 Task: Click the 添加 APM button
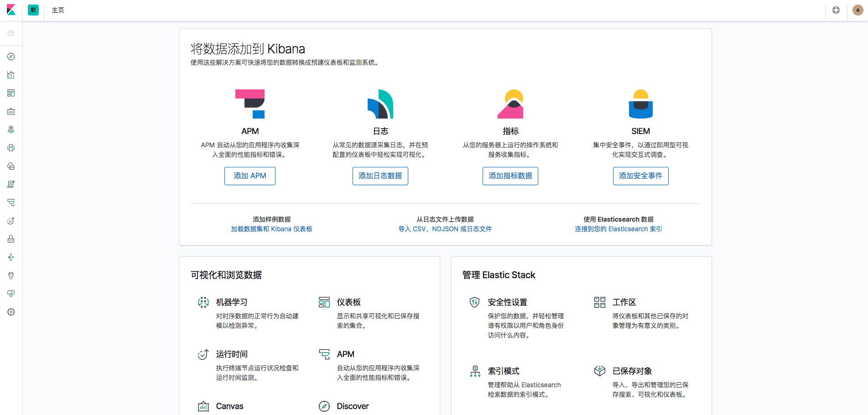point(249,176)
